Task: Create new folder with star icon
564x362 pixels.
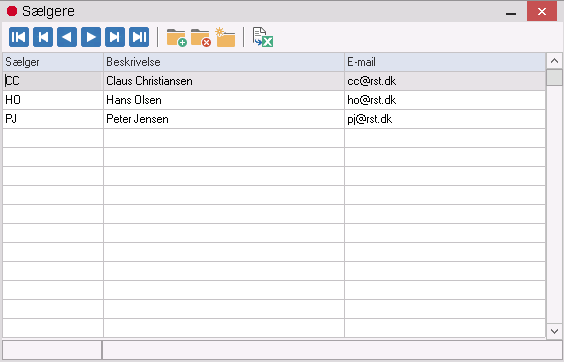Action: (225, 37)
